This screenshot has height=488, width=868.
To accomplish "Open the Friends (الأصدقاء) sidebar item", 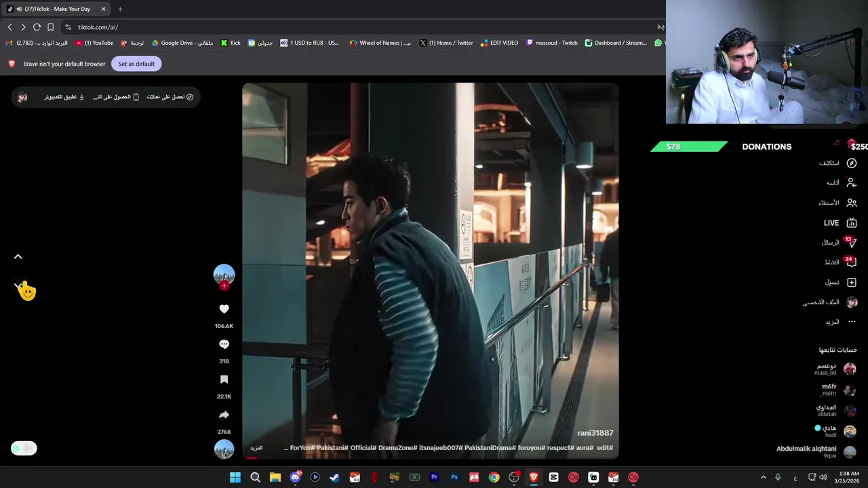I will 837,203.
